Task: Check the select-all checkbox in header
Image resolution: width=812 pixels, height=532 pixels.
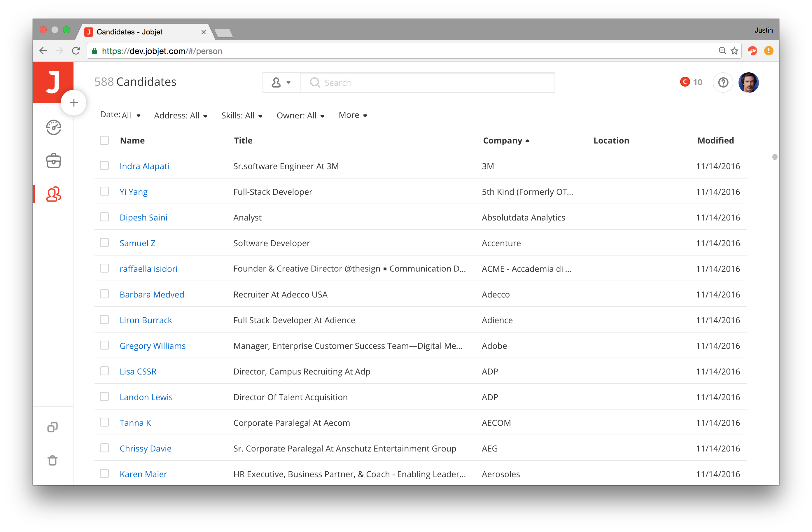Action: click(104, 141)
